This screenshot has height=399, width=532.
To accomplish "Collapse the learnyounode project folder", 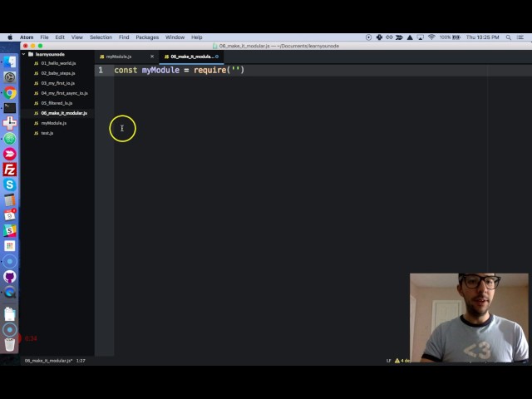I will pos(24,54).
